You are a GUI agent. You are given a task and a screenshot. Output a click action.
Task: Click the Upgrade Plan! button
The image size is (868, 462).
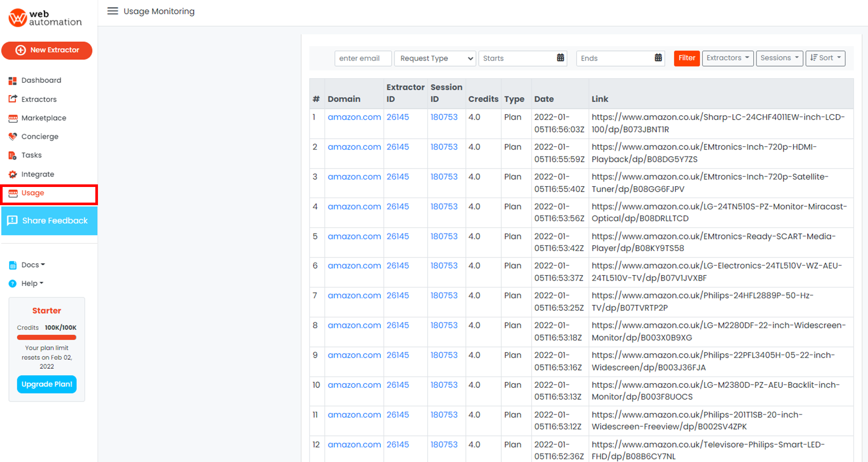47,384
